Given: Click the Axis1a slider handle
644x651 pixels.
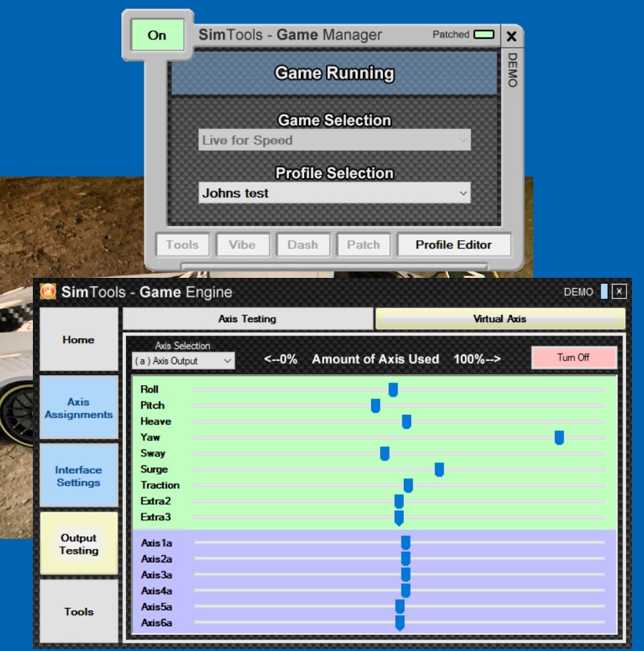Looking at the screenshot, I should (x=406, y=543).
